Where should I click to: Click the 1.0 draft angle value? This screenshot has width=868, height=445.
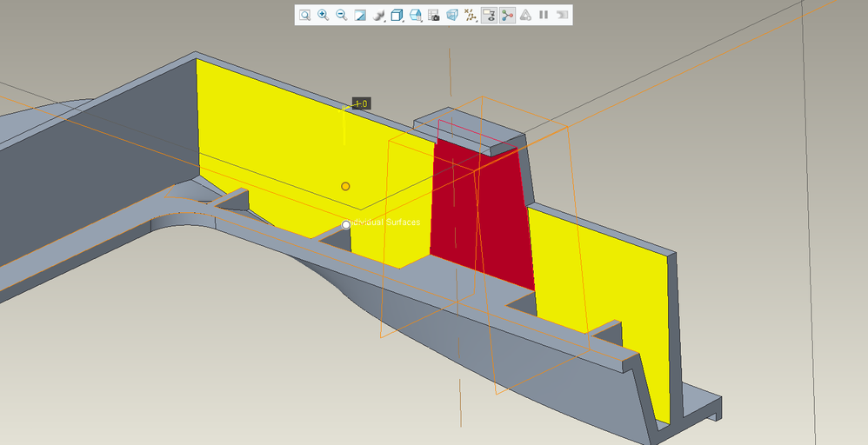[360, 104]
